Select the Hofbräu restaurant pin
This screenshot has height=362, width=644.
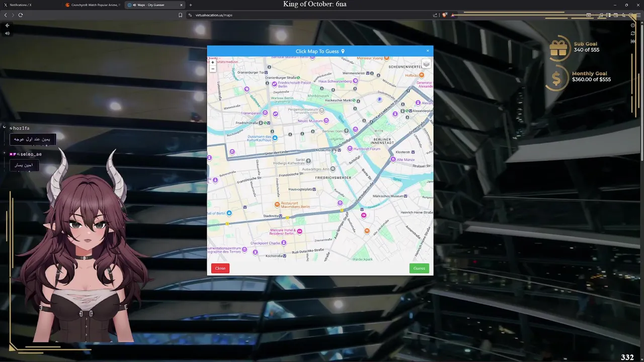click(422, 75)
